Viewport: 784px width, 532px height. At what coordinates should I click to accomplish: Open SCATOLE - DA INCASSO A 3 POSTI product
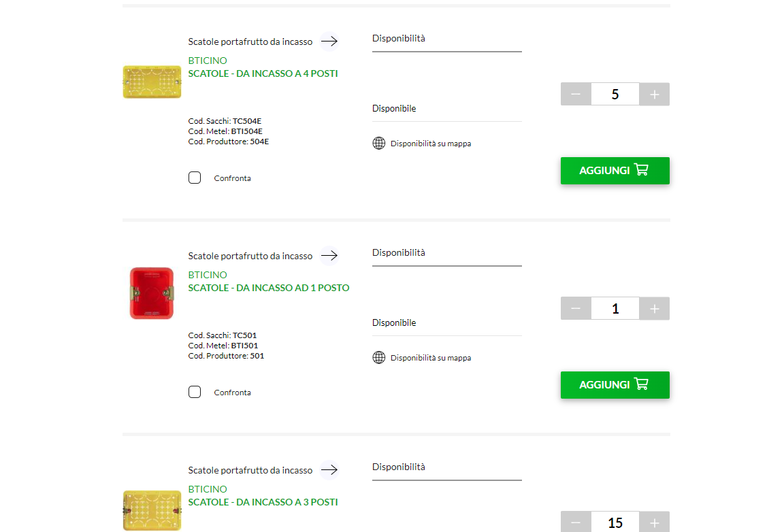pos(263,502)
